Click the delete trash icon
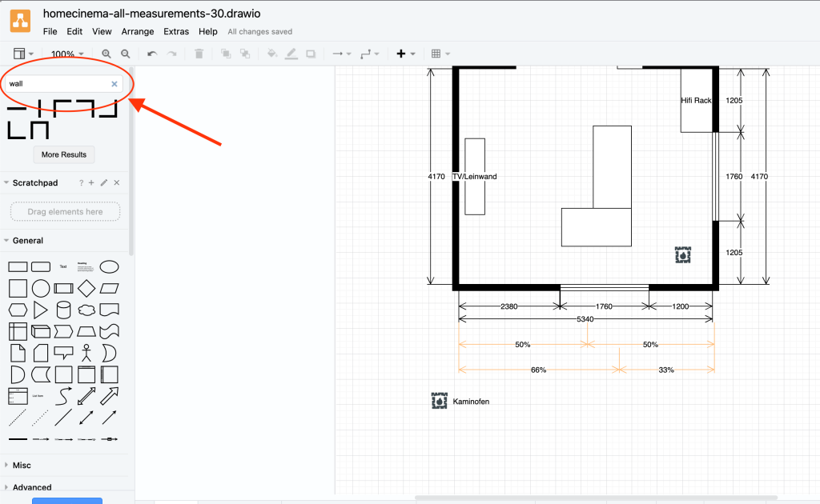This screenshot has width=820, height=504. tap(199, 54)
